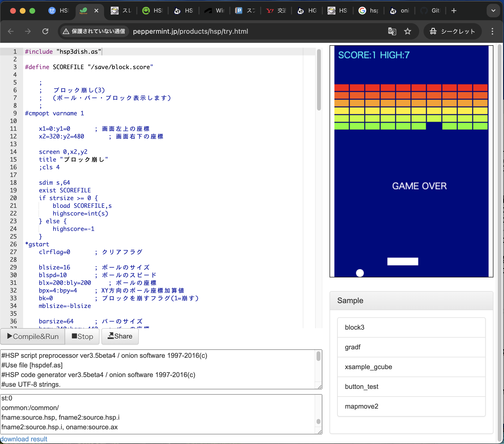Switch to the Google hsp search tab

(x=369, y=11)
